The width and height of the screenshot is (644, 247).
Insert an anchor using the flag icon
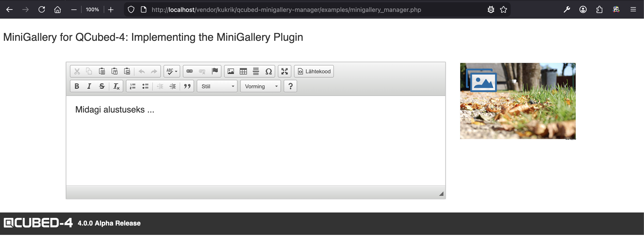point(214,71)
